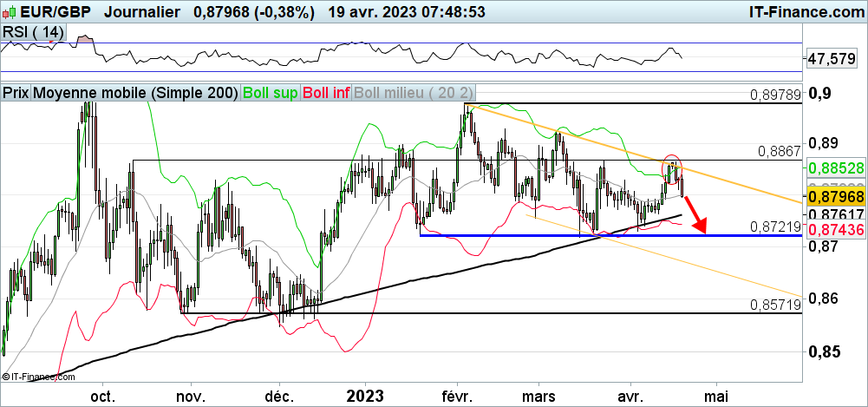Click the IT-Finance.com link at top right
The image size is (868, 407).
click(803, 11)
